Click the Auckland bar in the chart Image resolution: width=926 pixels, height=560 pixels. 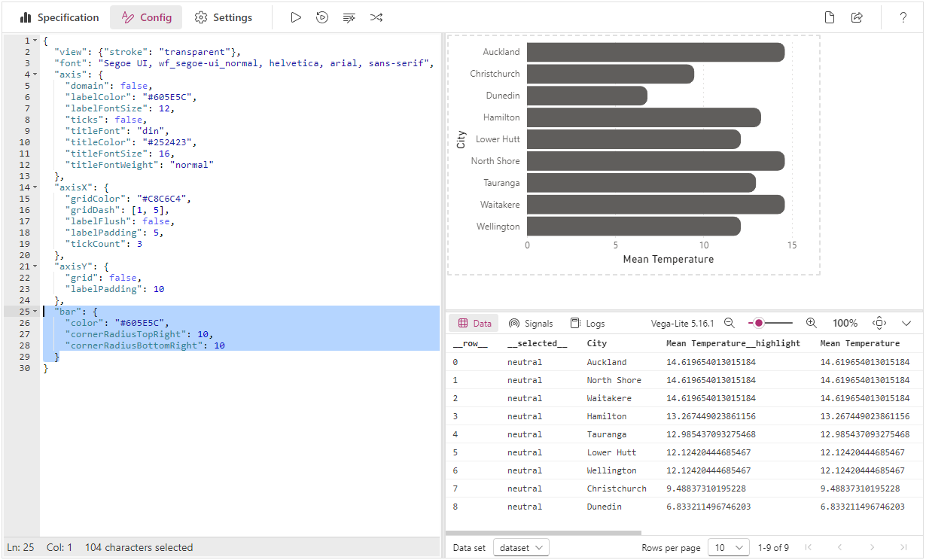(x=656, y=52)
